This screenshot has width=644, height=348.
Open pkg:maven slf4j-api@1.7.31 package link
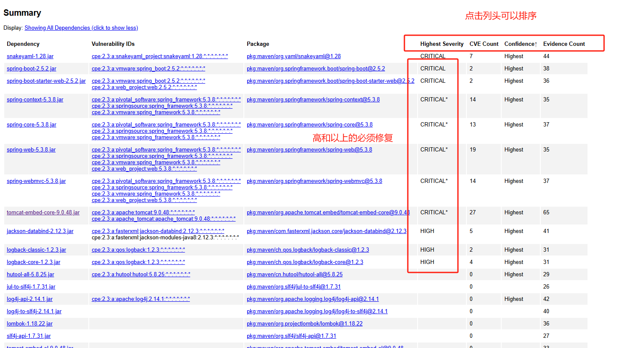pos(291,336)
